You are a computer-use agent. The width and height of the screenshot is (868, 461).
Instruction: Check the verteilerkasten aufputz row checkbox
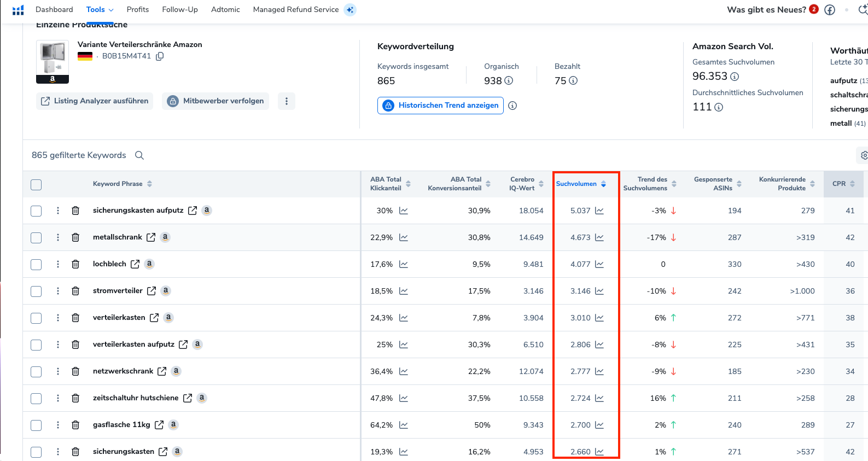[x=36, y=345]
